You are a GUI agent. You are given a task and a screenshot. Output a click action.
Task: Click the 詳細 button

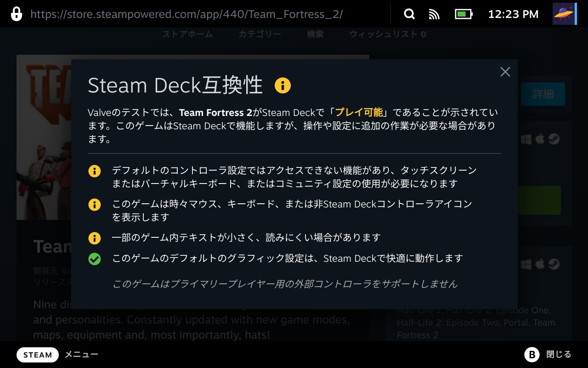543,94
